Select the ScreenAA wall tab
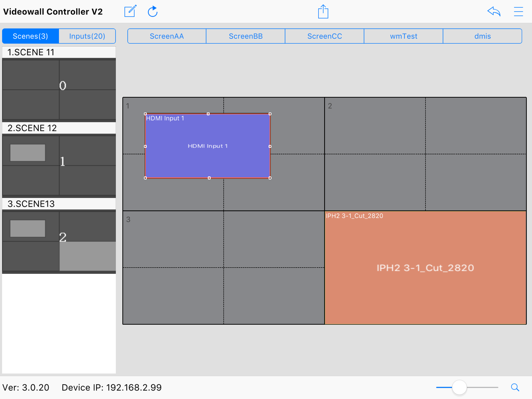 [167, 36]
